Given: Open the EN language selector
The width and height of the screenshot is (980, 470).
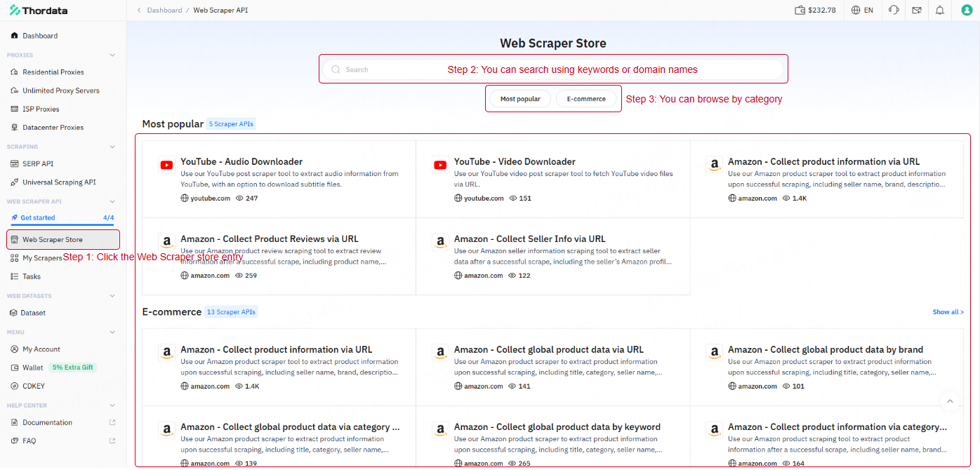Looking at the screenshot, I should point(862,10).
